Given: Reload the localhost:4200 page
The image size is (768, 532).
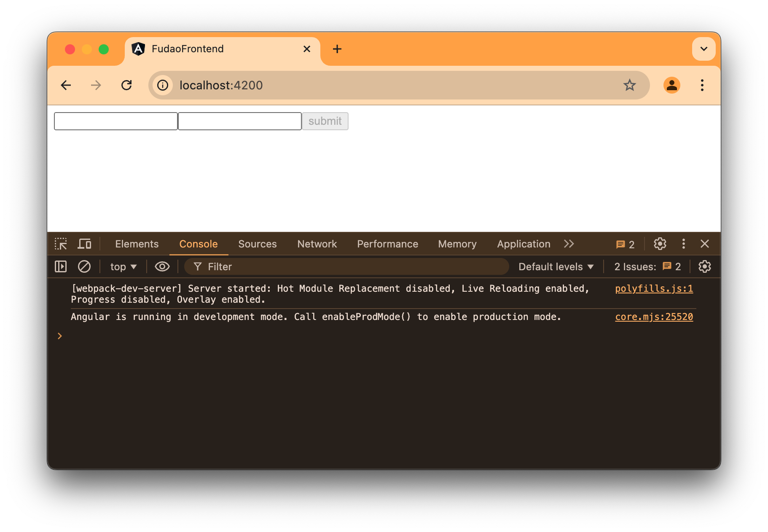Looking at the screenshot, I should tap(126, 85).
